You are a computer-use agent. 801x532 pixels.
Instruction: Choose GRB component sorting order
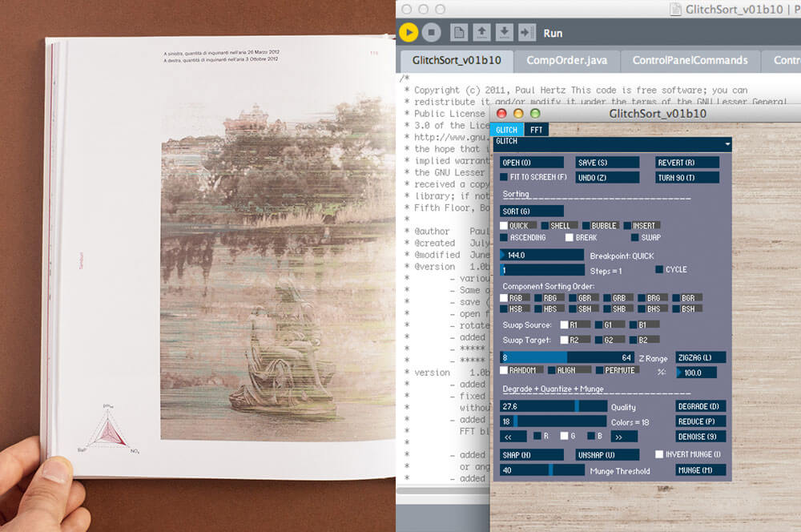(x=607, y=298)
